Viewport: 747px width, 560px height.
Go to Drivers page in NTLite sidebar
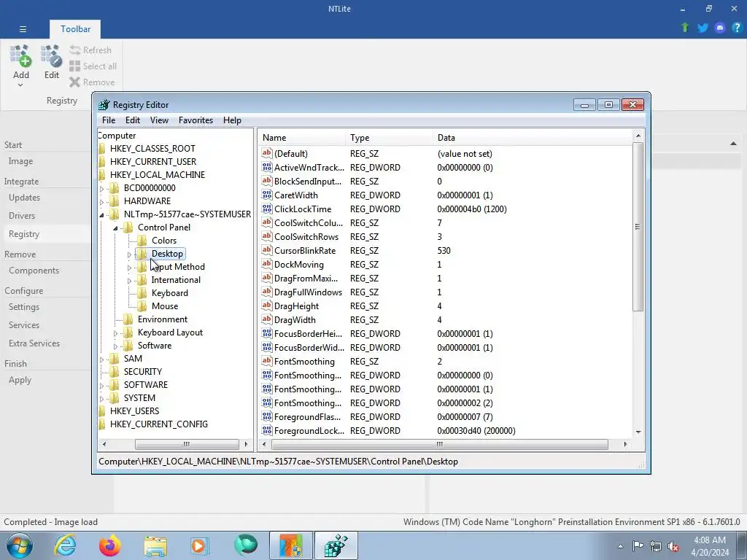[x=22, y=216]
